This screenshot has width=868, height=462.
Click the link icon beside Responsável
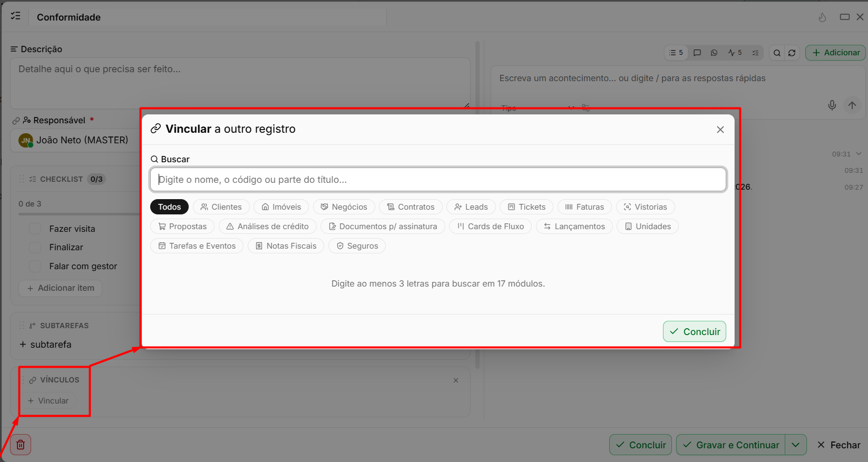(x=16, y=121)
